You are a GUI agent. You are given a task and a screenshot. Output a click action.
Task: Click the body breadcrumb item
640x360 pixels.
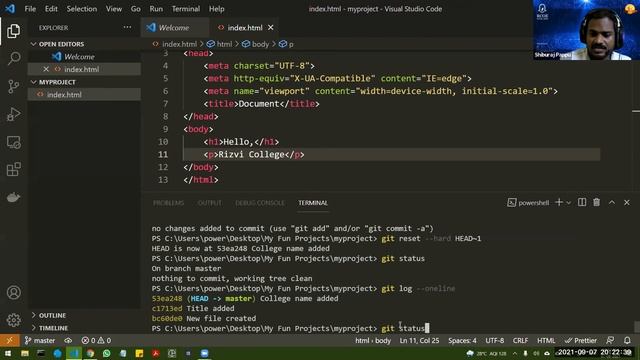(x=256, y=44)
